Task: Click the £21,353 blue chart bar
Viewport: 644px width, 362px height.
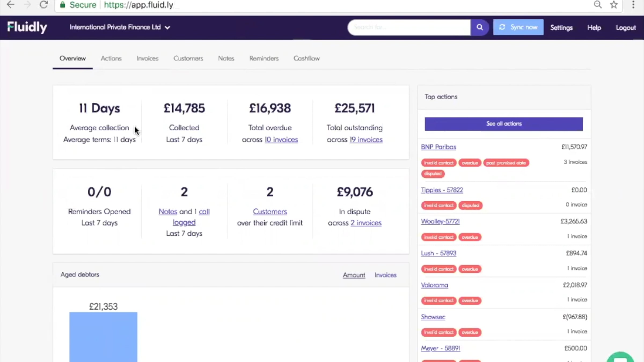Action: tap(103, 337)
